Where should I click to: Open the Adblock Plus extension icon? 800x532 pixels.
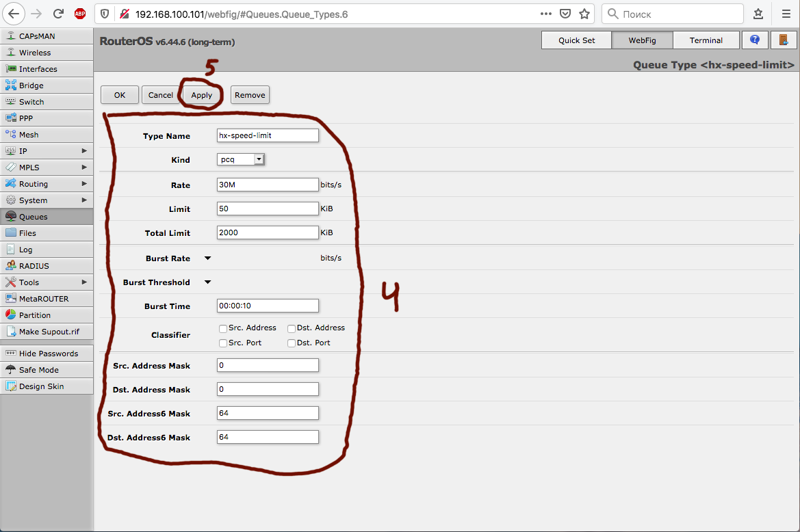coord(80,14)
